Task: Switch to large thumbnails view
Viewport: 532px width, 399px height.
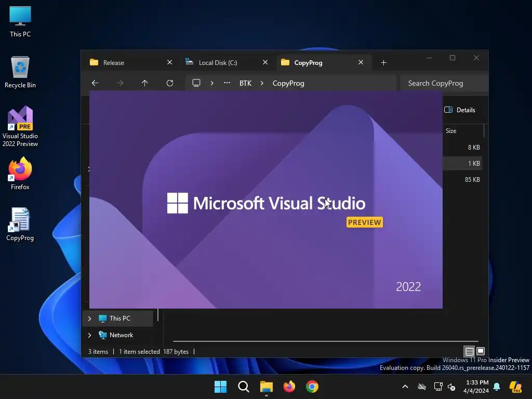Action: (481, 351)
